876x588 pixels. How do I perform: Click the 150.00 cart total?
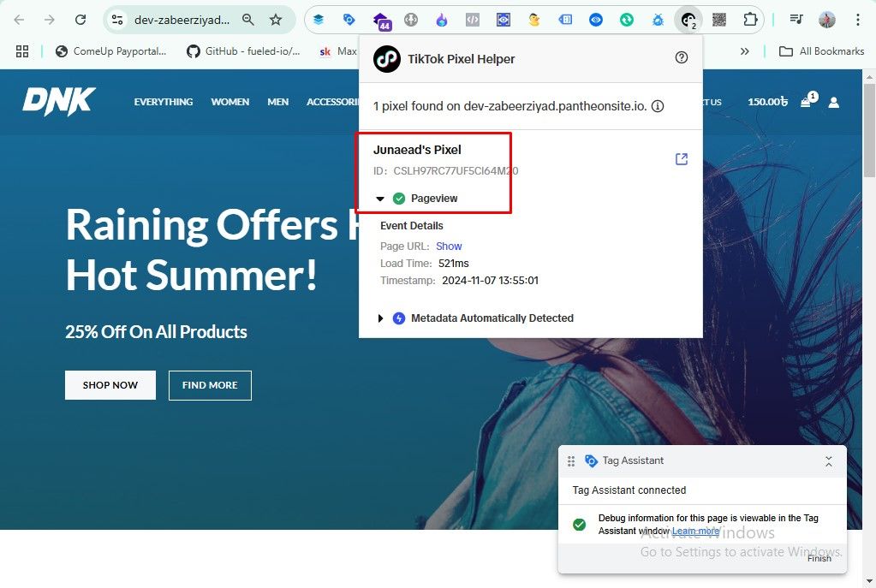tap(767, 102)
